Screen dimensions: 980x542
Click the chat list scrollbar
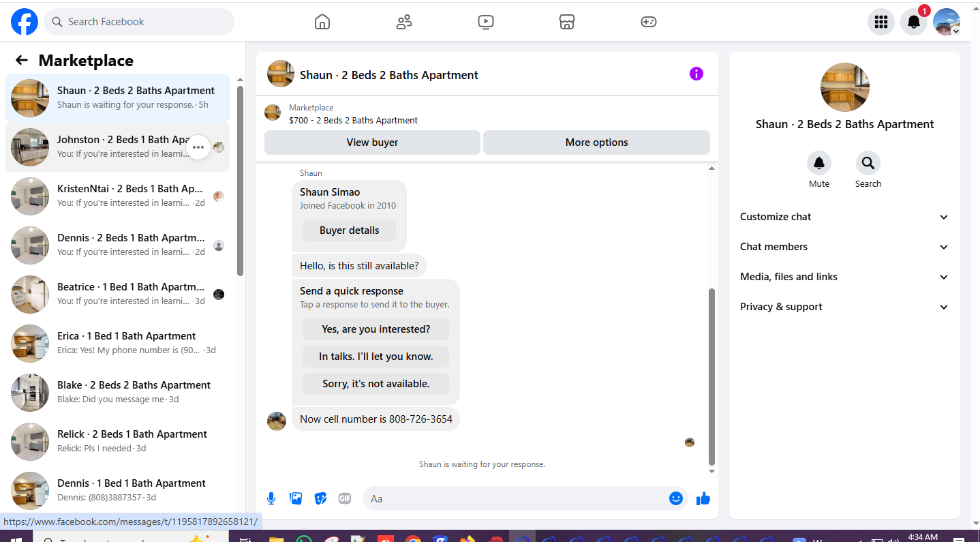click(x=240, y=181)
